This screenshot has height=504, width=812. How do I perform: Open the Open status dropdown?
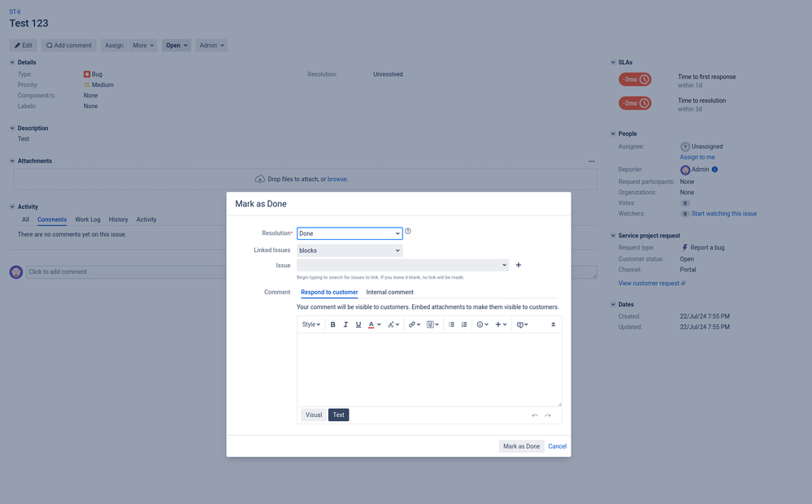176,46
